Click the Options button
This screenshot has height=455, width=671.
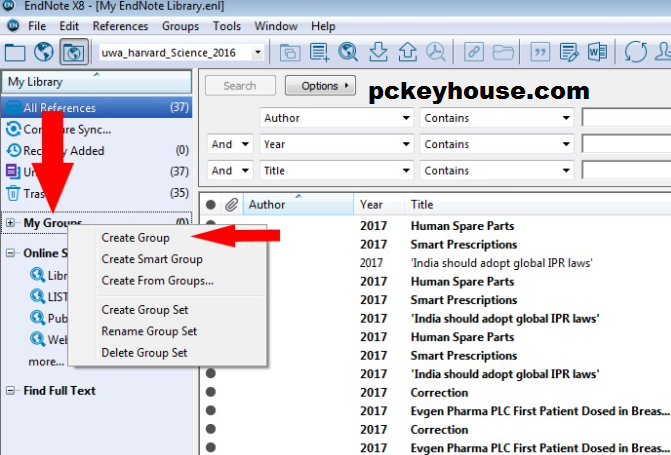pos(320,86)
